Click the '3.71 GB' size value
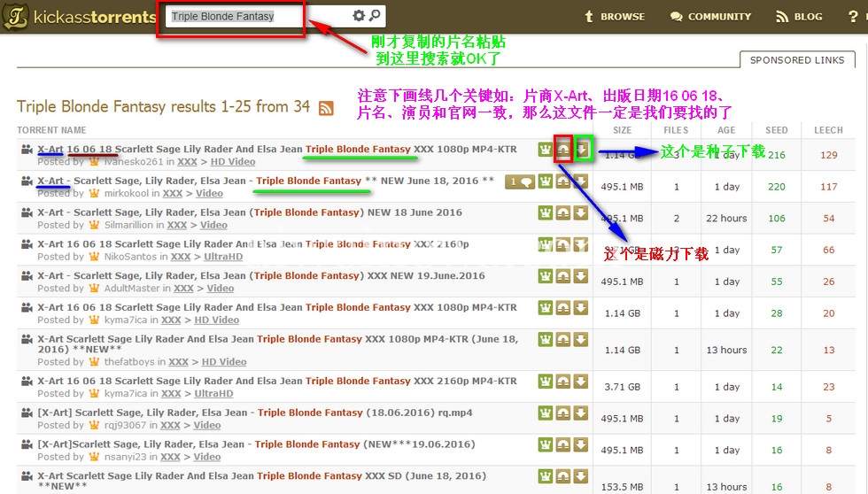The width and height of the screenshot is (868, 494). tap(622, 387)
